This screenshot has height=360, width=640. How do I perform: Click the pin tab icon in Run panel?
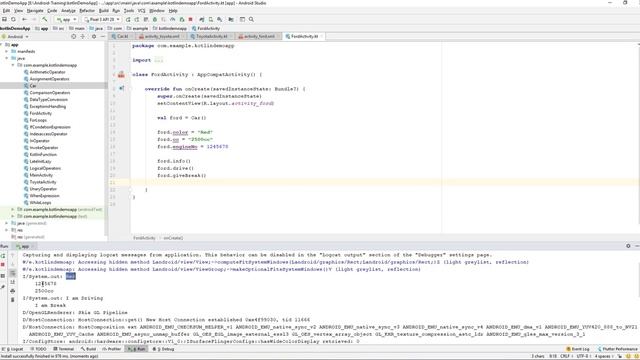click(3, 287)
